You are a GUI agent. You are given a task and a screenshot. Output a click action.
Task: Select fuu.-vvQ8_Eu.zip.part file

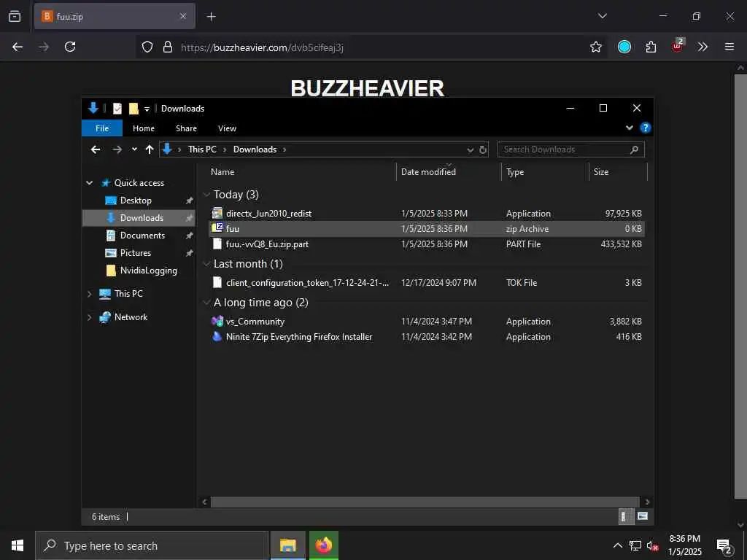pos(426,244)
